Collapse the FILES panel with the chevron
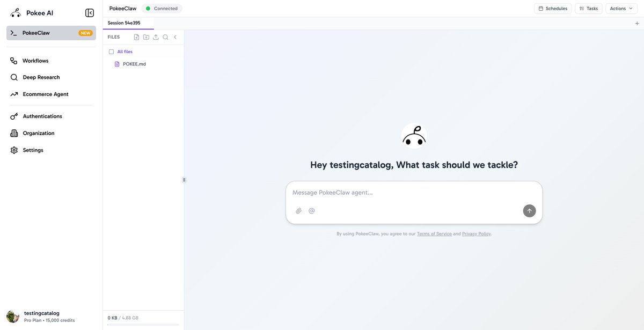The image size is (644, 330). pos(175,37)
